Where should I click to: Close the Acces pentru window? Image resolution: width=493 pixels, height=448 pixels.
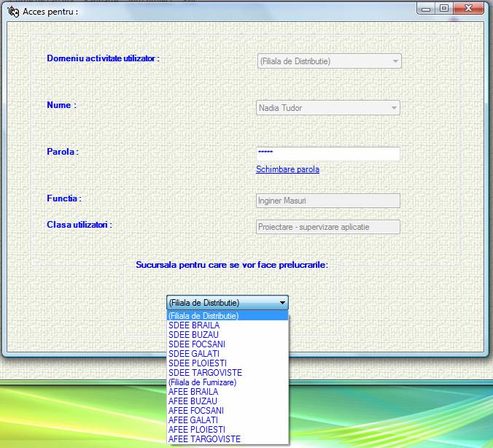[468, 9]
